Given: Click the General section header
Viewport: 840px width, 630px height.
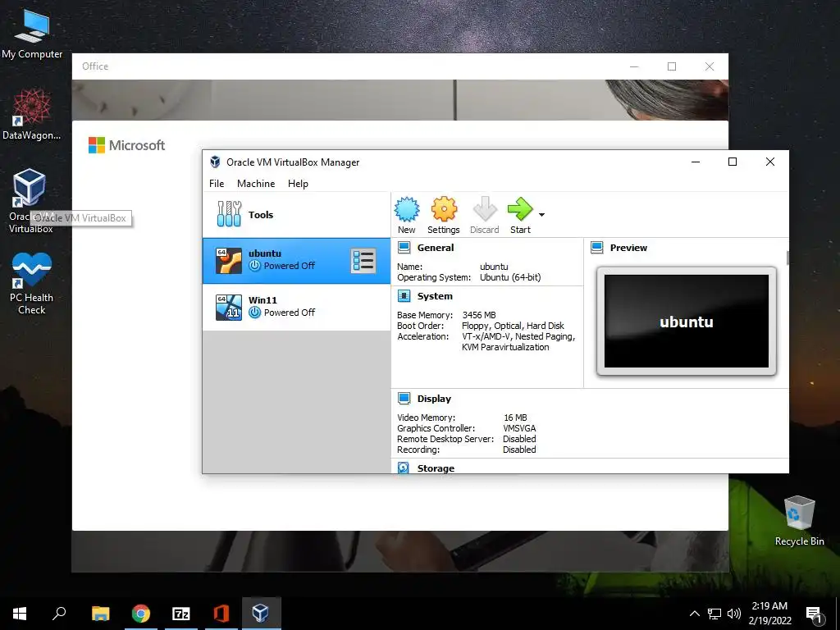Looking at the screenshot, I should click(436, 248).
